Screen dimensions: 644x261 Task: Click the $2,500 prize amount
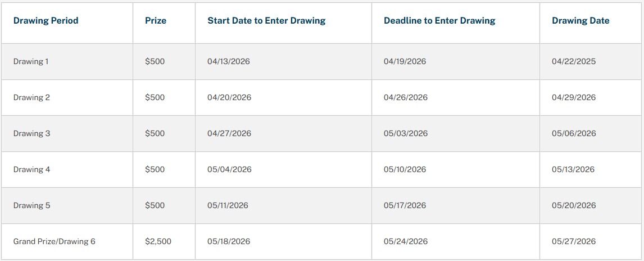pyautogui.click(x=158, y=241)
